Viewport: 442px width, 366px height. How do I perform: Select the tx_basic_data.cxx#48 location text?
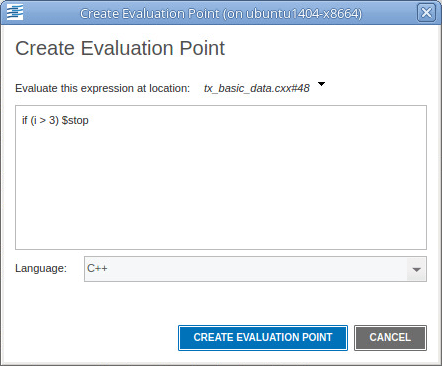point(257,88)
